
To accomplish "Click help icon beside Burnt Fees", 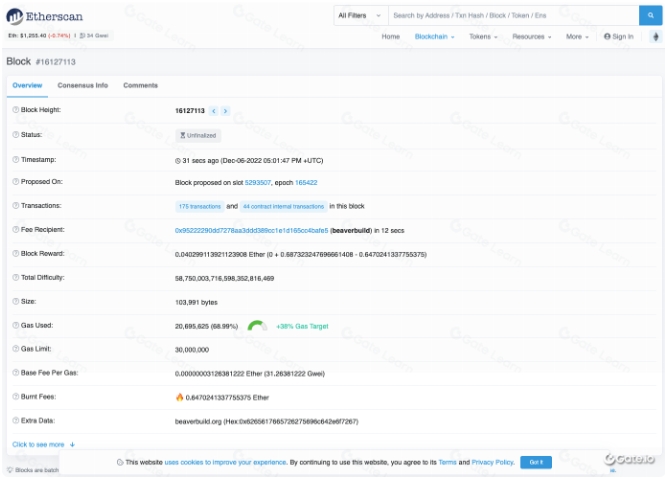I will coord(16,397).
